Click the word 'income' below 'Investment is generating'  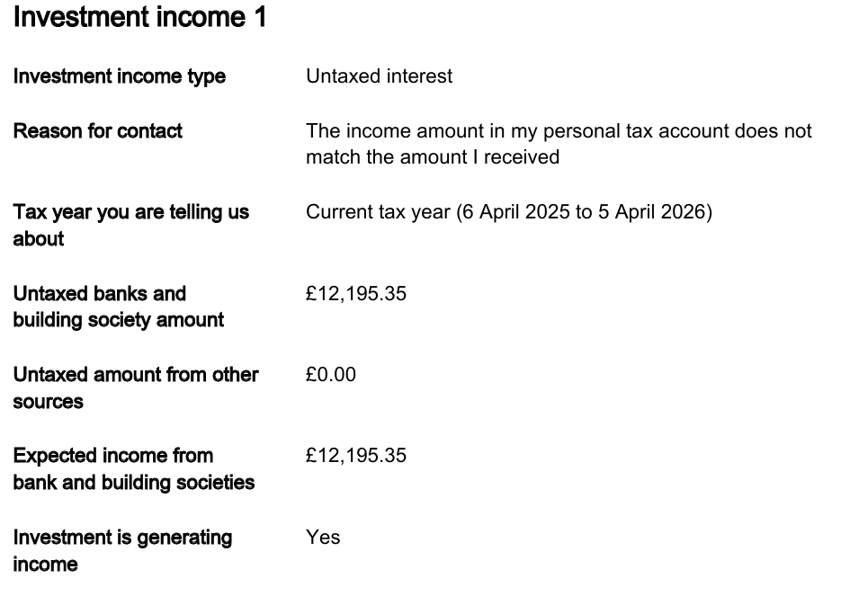[x=45, y=565]
